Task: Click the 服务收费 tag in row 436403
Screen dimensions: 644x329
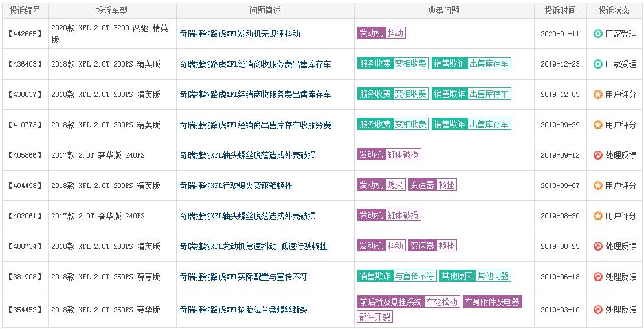Action: [375, 63]
